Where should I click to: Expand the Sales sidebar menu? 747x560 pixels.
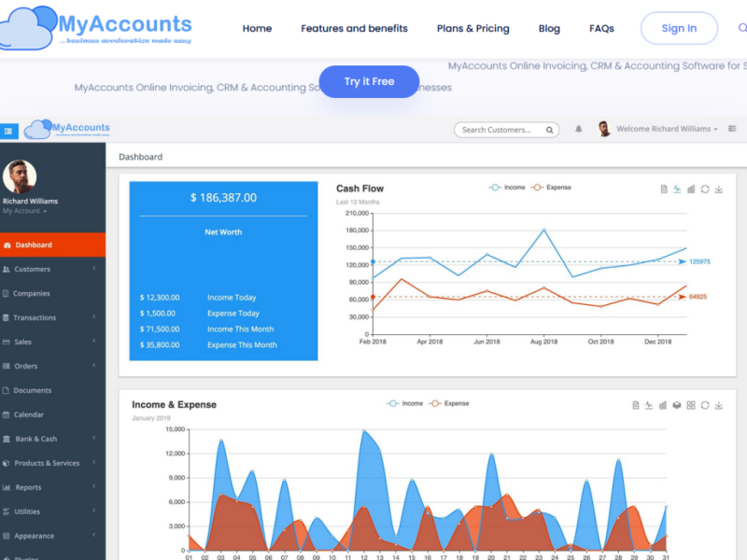pos(52,342)
